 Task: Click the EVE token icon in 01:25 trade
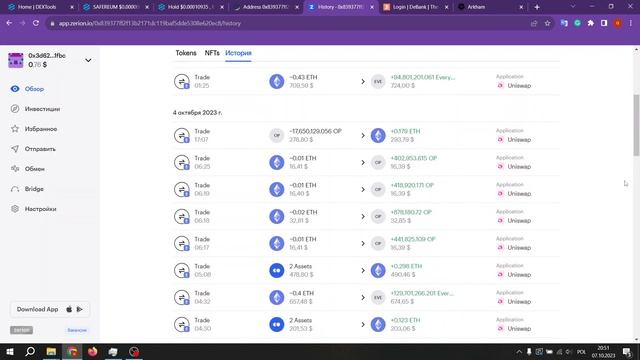point(378,81)
